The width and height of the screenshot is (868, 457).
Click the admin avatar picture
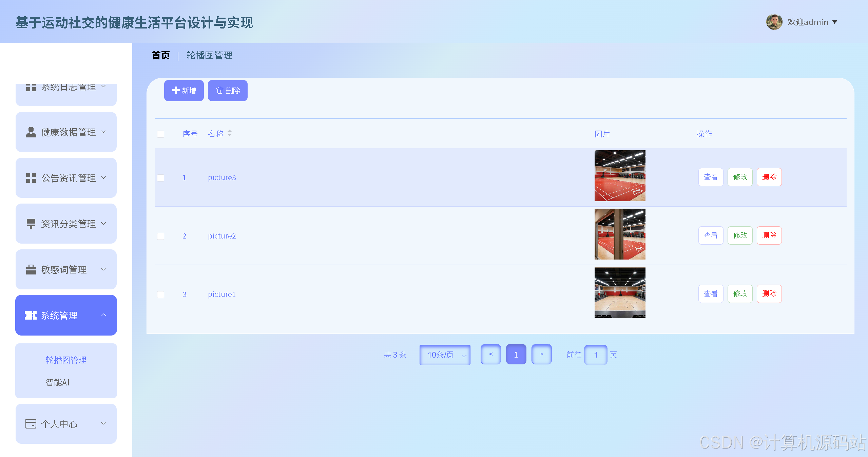[774, 22]
